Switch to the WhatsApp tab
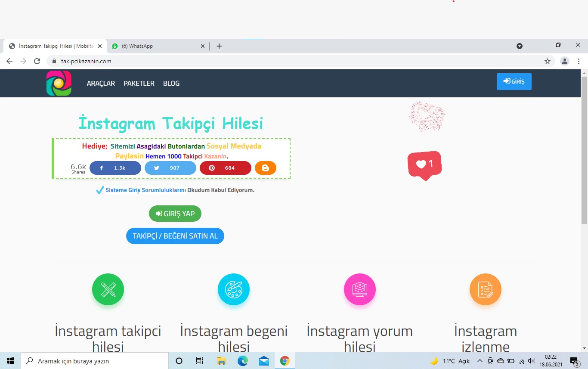The image size is (588, 369). click(x=158, y=46)
